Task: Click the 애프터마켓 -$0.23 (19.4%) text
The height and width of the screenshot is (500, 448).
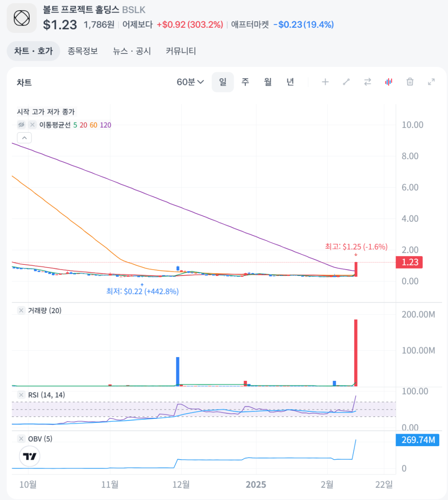Action: click(282, 25)
